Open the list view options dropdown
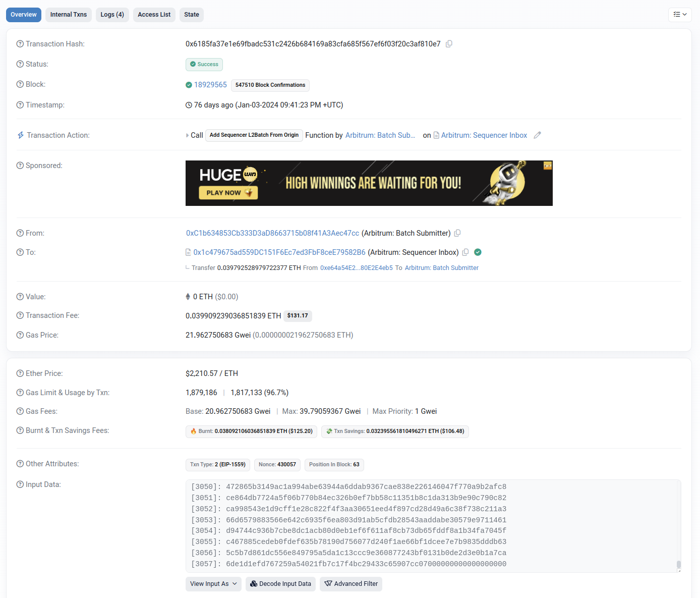 (x=680, y=15)
